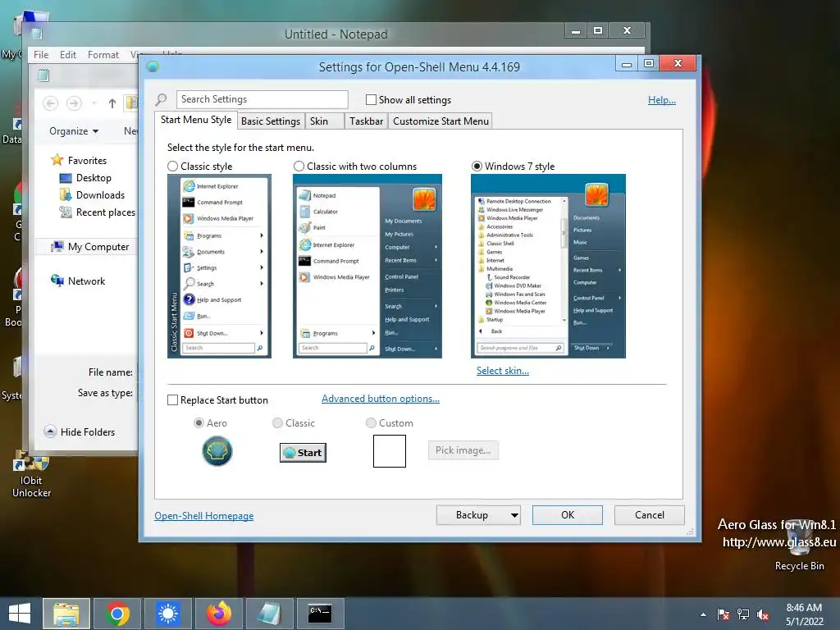The height and width of the screenshot is (630, 840).
Task: Click the Classic style preview image
Action: (219, 267)
